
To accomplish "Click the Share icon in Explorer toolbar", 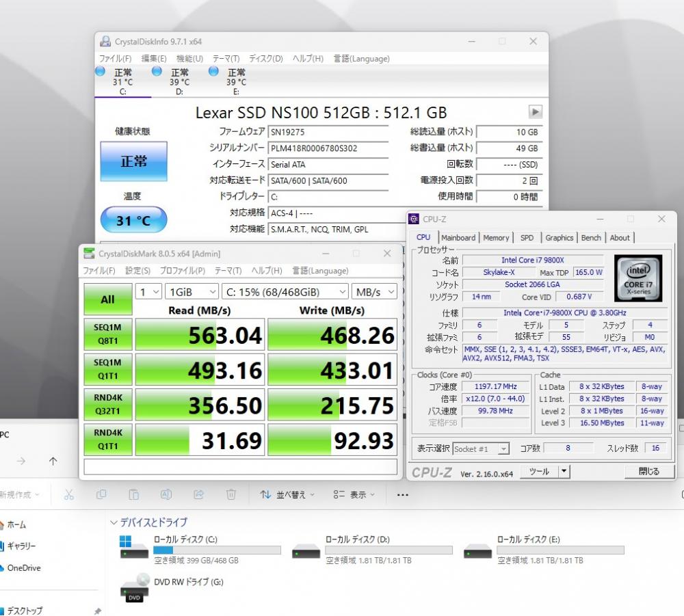I will [198, 494].
